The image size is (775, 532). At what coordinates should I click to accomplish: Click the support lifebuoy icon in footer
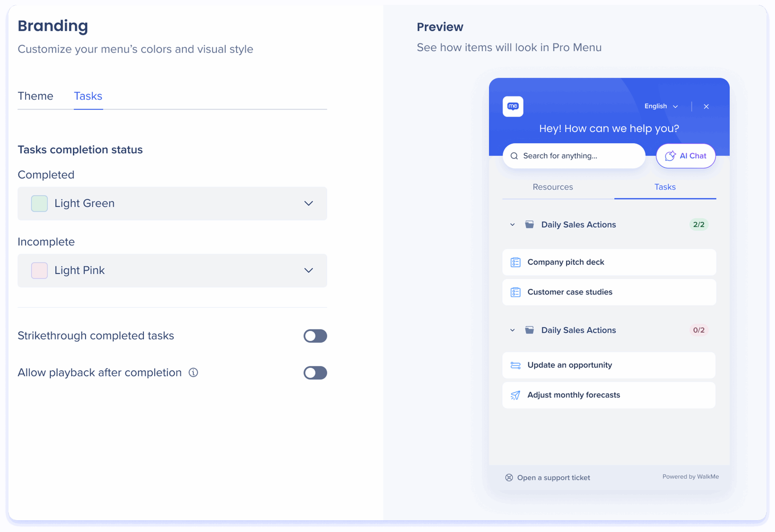509,478
